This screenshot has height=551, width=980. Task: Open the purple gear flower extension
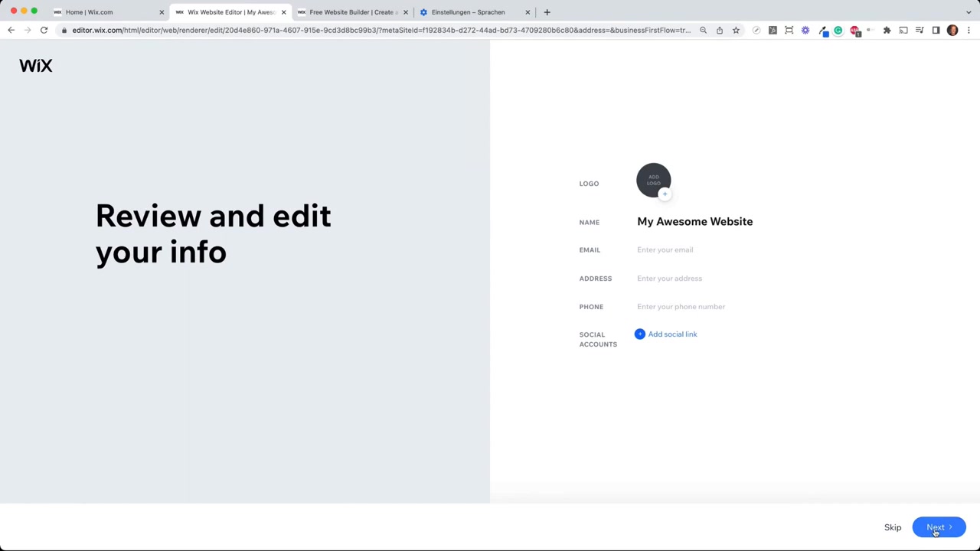[805, 31]
